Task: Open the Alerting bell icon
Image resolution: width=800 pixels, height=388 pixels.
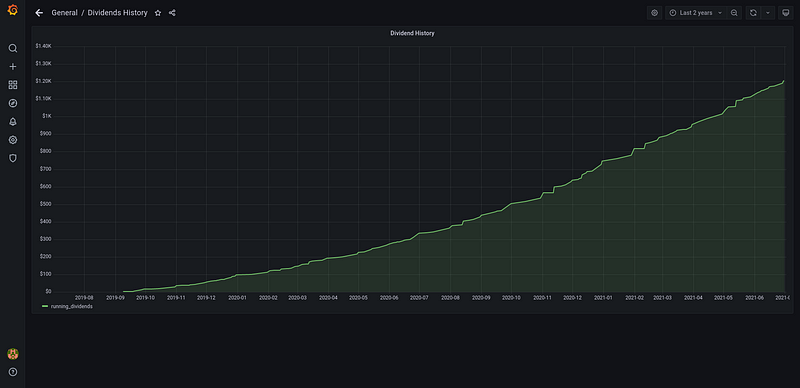Action: click(13, 122)
